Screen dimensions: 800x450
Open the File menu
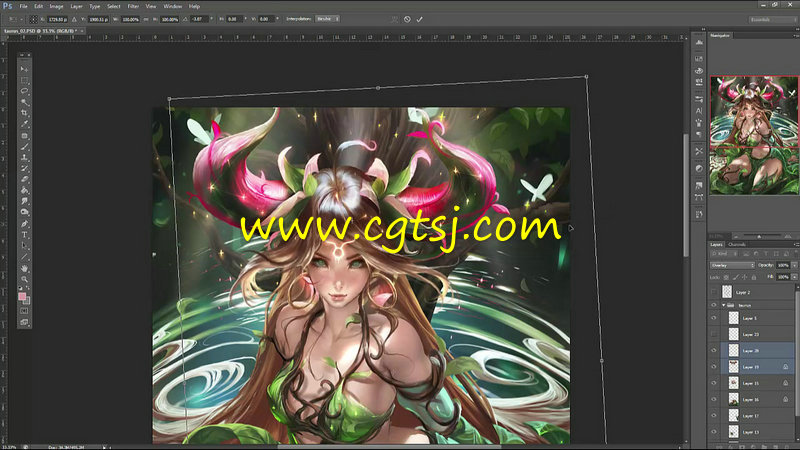pyautogui.click(x=23, y=6)
